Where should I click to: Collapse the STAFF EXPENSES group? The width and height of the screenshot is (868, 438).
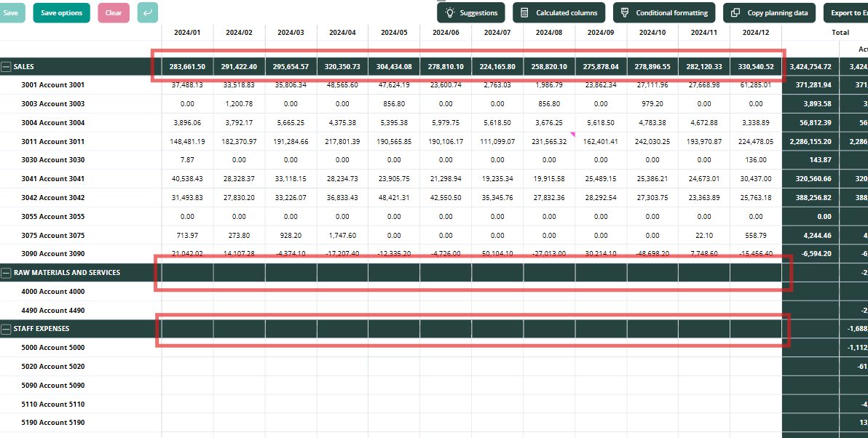pyautogui.click(x=6, y=329)
